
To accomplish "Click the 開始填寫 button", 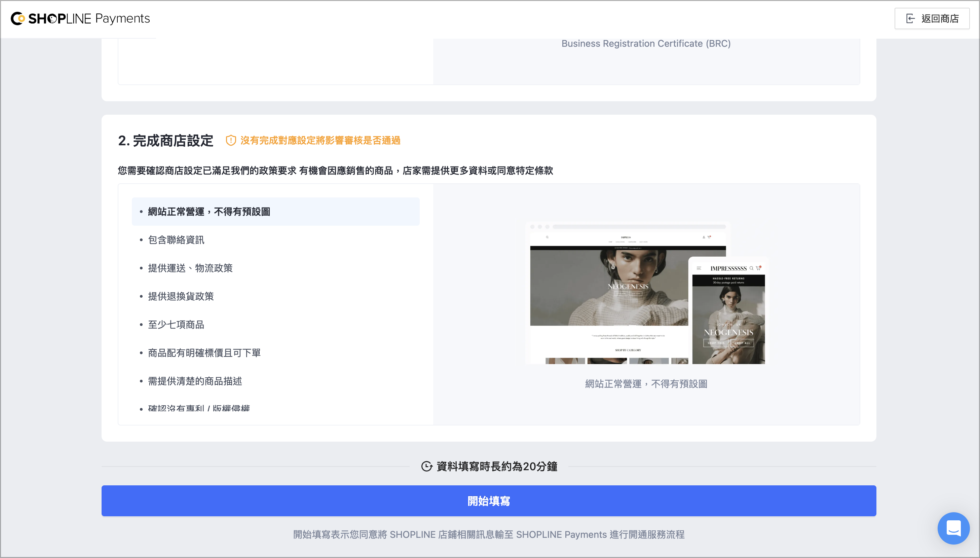I will tap(488, 501).
